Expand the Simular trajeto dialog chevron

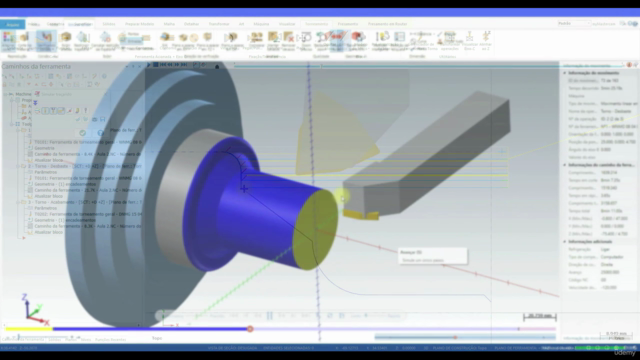click(35, 103)
